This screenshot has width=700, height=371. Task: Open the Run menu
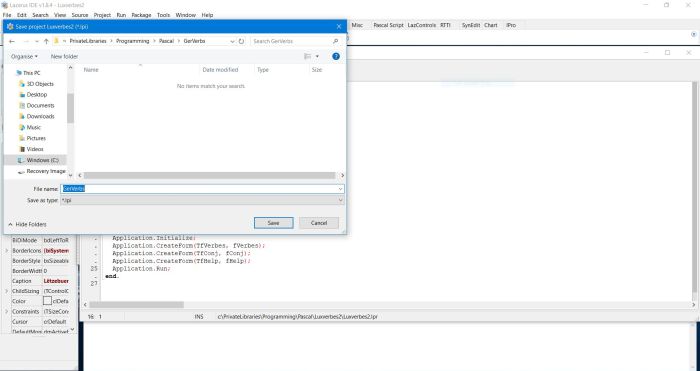point(121,15)
